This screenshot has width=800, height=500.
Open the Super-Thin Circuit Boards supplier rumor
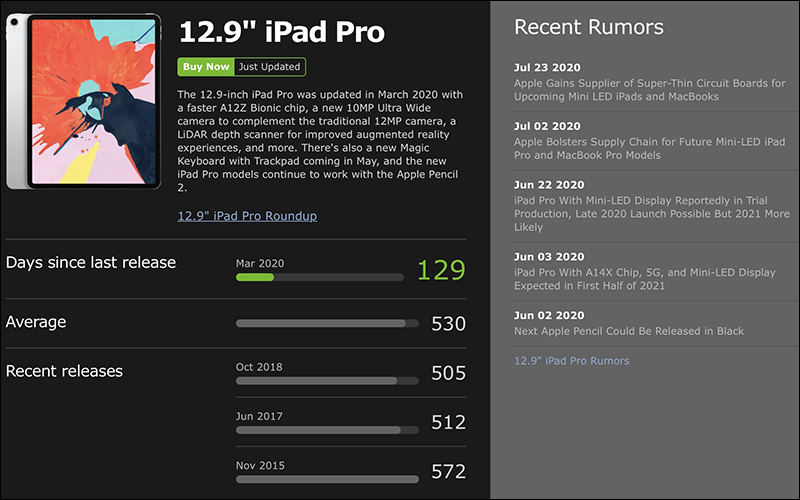point(649,90)
